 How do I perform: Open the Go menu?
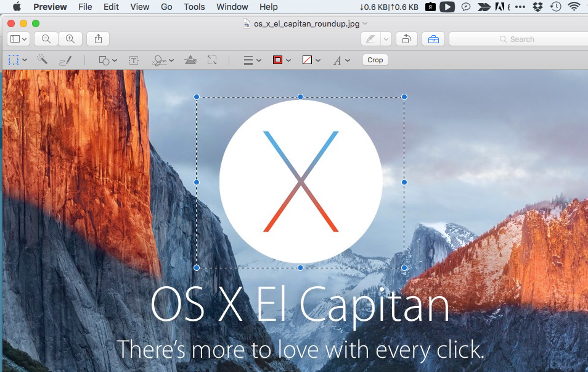166,7
